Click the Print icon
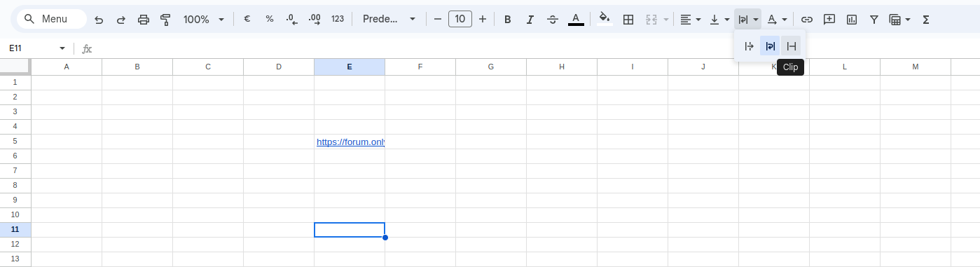The width and height of the screenshot is (980, 267). (x=144, y=20)
